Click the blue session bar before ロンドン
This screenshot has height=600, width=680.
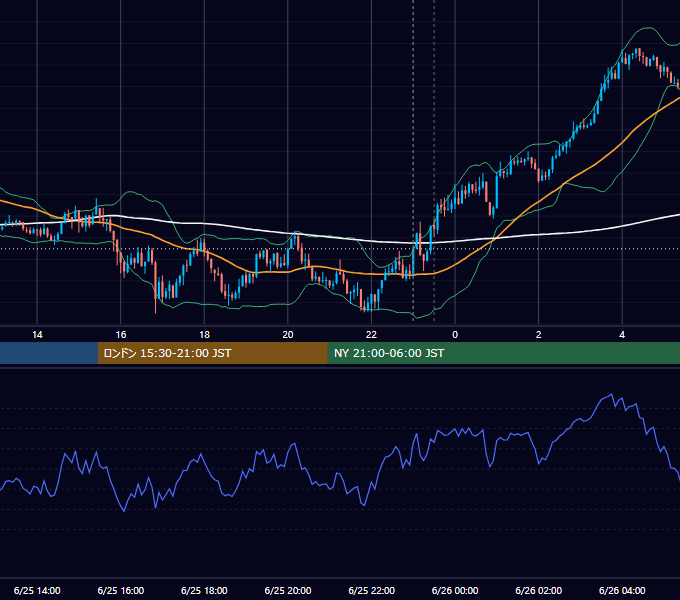[49, 353]
